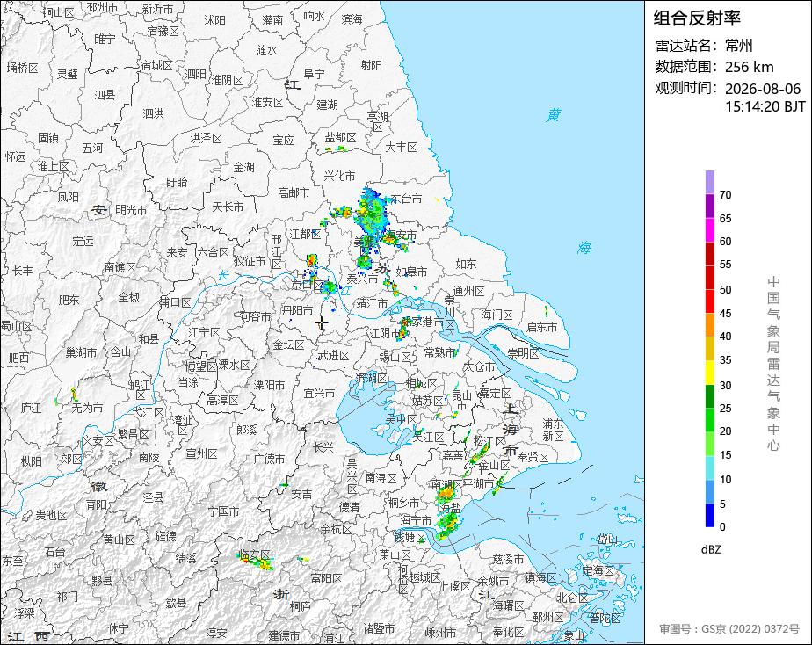Click the black radar station cross marker
Image resolution: width=812 pixels, height=645 pixels.
click(321, 323)
